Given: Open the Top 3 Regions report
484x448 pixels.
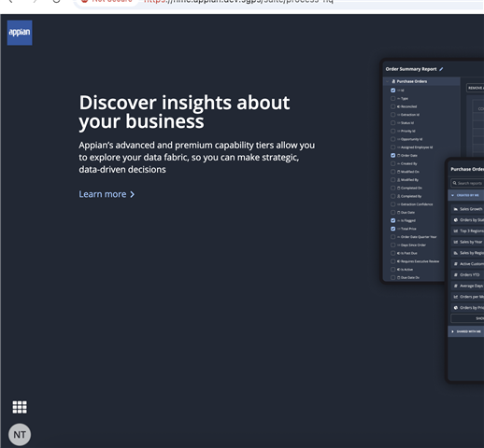Looking at the screenshot, I should [x=468, y=231].
